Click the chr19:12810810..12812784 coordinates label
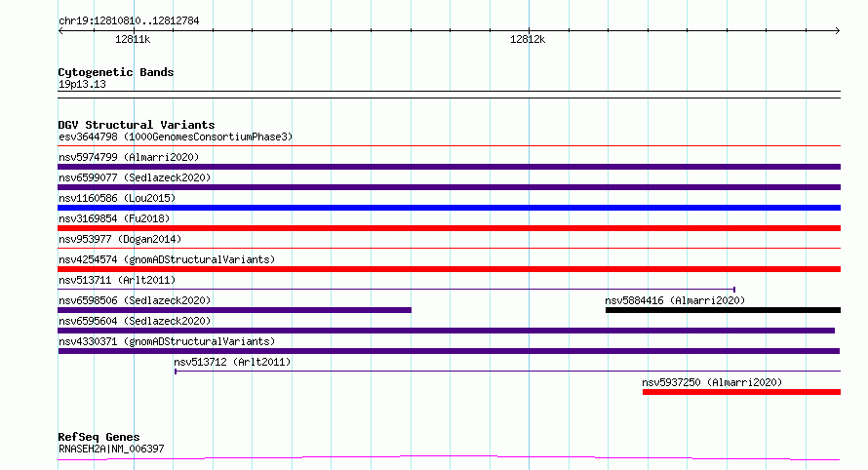Screen dimensions: 868x470 (129, 20)
